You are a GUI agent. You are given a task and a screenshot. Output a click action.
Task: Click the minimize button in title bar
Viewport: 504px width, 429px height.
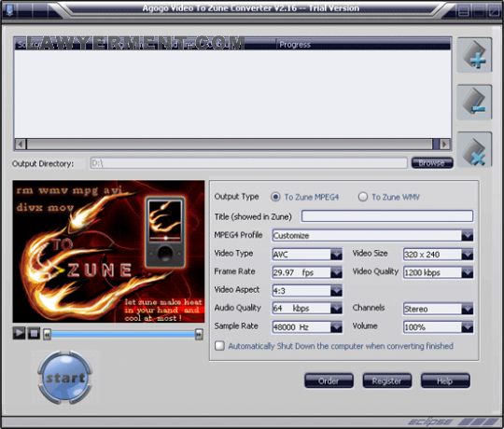pos(464,11)
